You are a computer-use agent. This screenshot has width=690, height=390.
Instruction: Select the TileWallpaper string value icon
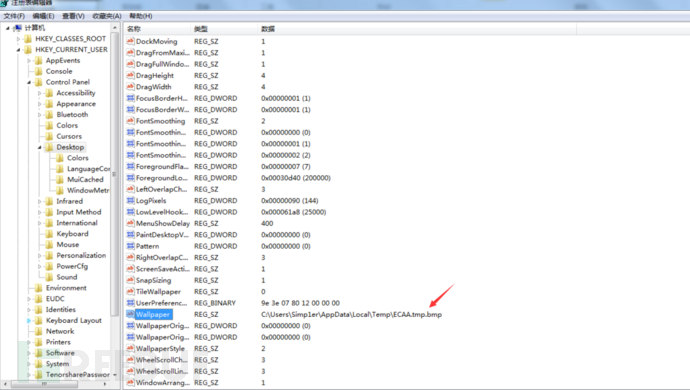130,291
